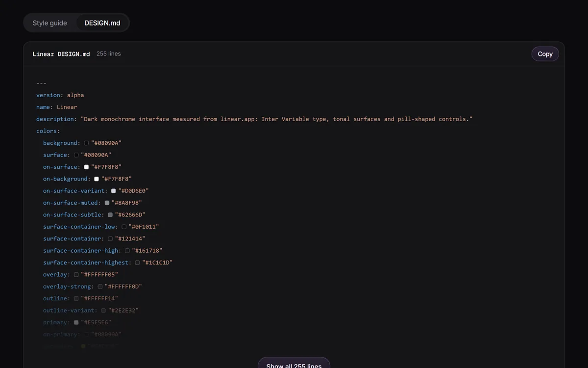Click the primary #E5E5E6 swatch
This screenshot has width=588, height=368.
(76, 322)
